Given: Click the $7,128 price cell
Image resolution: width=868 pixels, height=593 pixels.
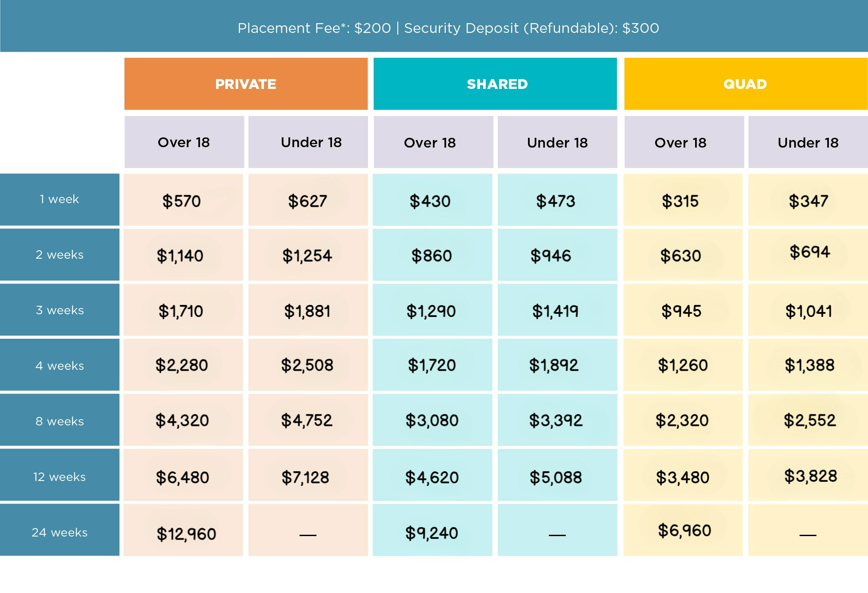Looking at the screenshot, I should (306, 477).
